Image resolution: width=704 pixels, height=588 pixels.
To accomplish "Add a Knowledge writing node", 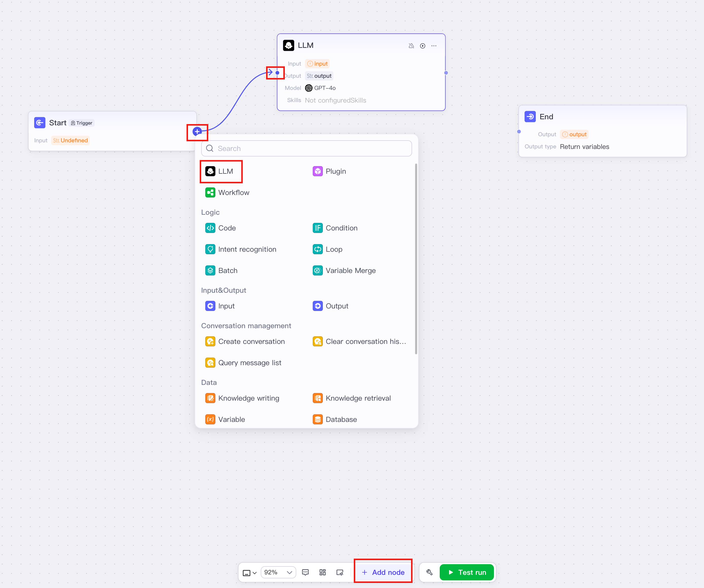I will (x=242, y=398).
